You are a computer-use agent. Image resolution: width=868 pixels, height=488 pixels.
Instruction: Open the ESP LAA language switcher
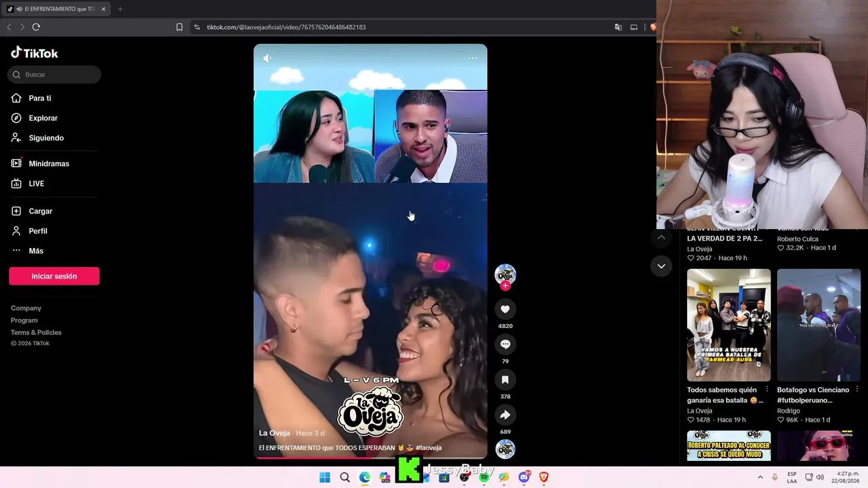792,477
